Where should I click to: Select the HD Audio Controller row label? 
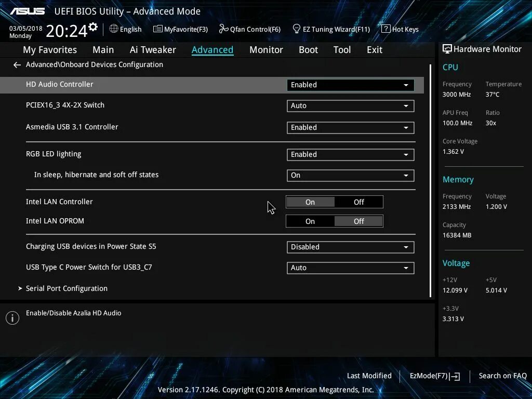click(x=59, y=85)
